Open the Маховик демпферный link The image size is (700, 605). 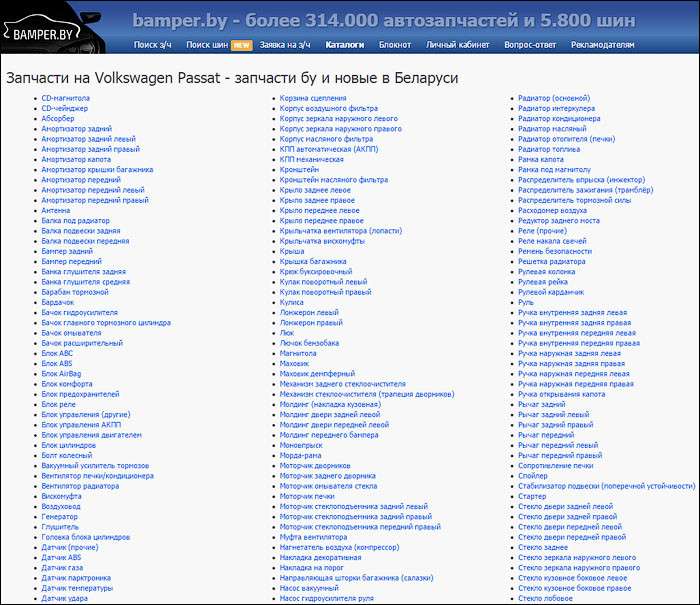pyautogui.click(x=317, y=374)
